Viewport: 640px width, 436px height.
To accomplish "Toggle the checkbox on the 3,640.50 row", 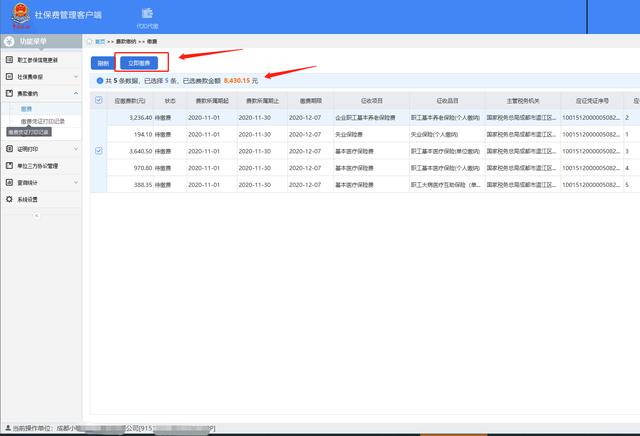I will point(98,151).
